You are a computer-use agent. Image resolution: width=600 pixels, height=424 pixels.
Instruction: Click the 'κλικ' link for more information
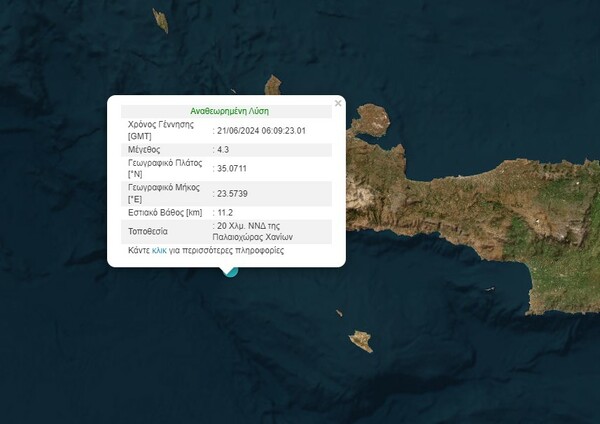[x=159, y=250]
